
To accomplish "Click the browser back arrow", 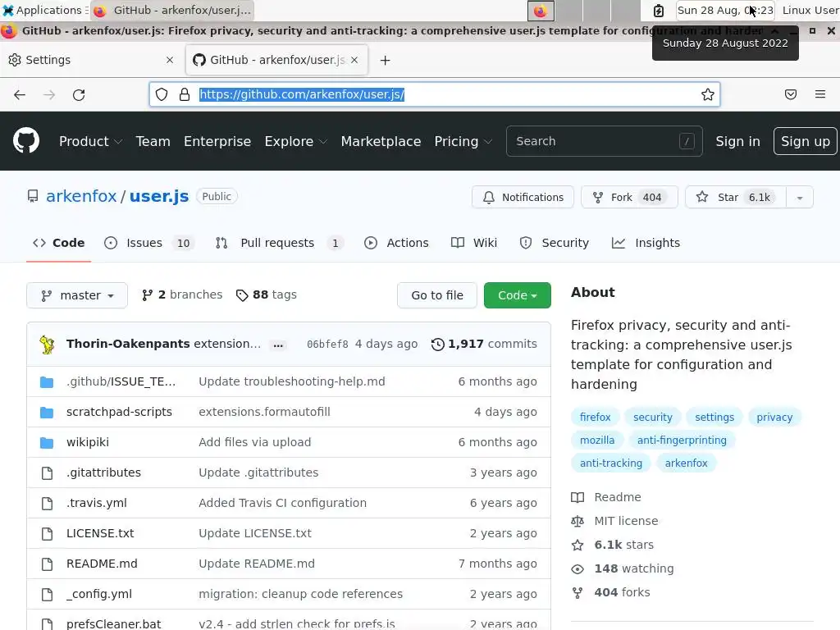I will 20,95.
